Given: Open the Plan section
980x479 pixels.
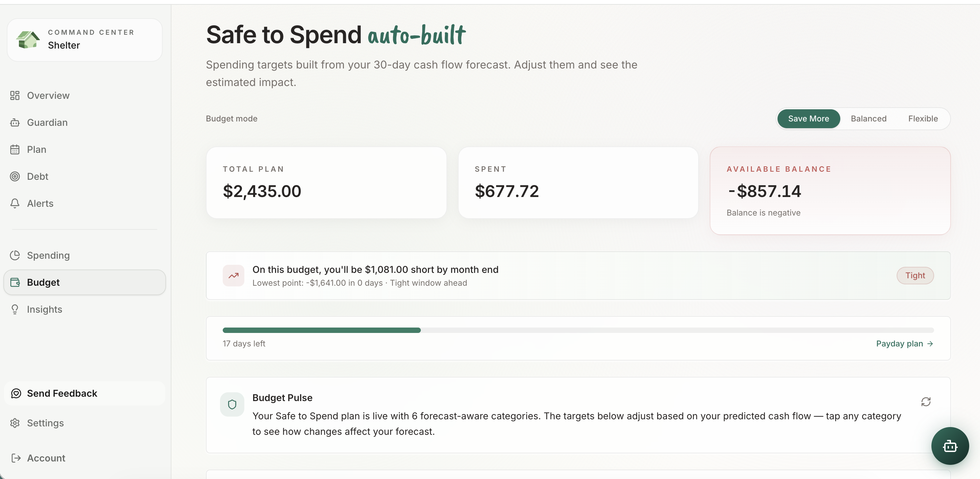Looking at the screenshot, I should pyautogui.click(x=36, y=149).
